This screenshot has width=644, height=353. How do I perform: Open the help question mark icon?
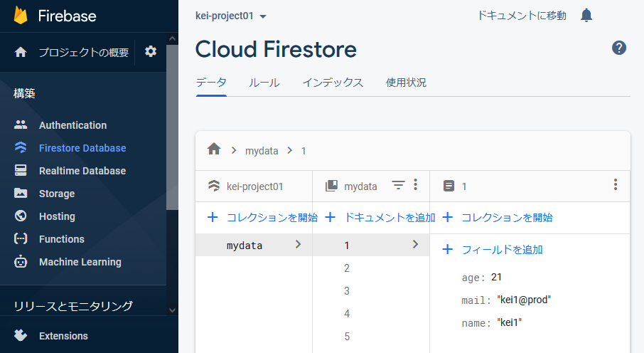[619, 48]
